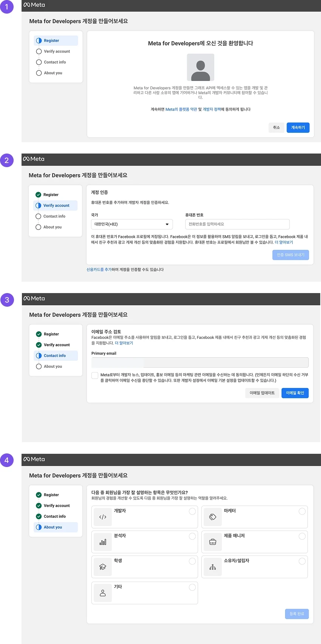The height and width of the screenshot is (644, 321).
Task: Open 더 알아보기 link in the 이메일 주소 검토 description
Action: [124, 343]
